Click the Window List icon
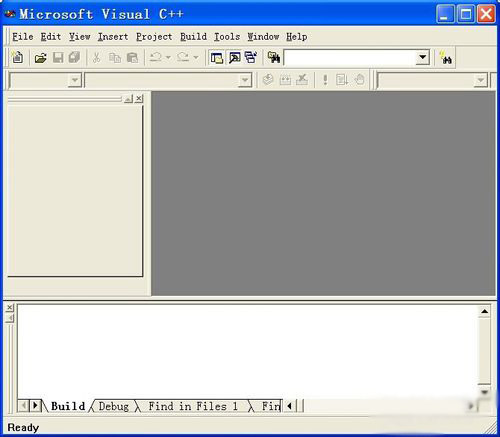The image size is (500, 437). 252,58
